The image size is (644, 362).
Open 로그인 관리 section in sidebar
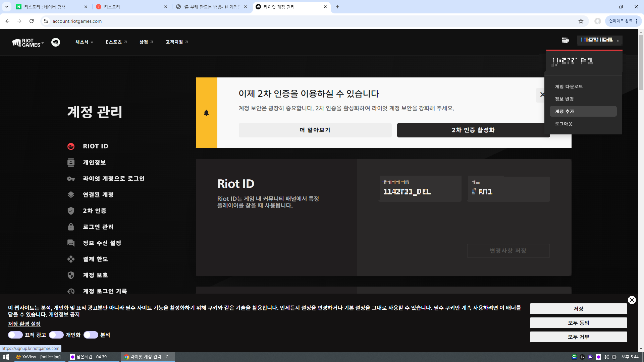click(x=98, y=227)
